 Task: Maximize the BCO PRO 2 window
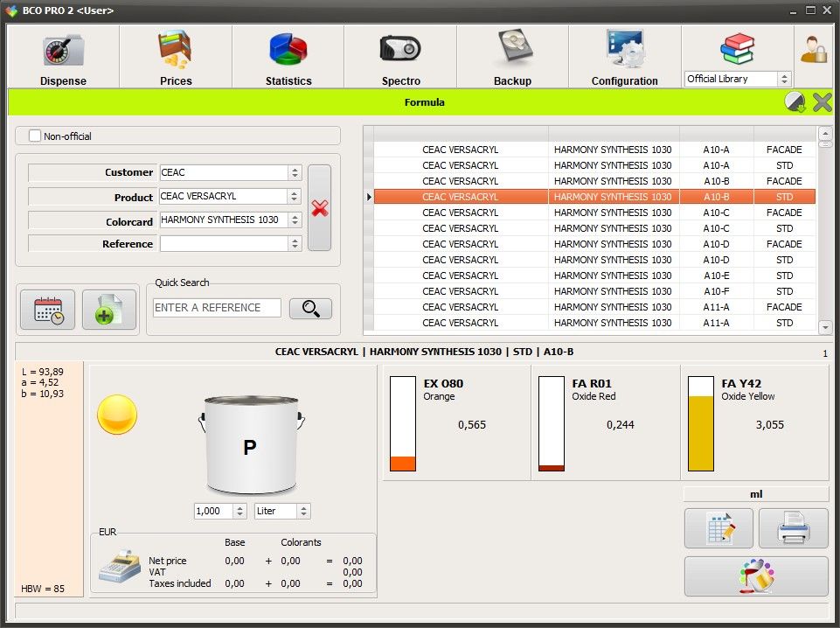(x=810, y=10)
